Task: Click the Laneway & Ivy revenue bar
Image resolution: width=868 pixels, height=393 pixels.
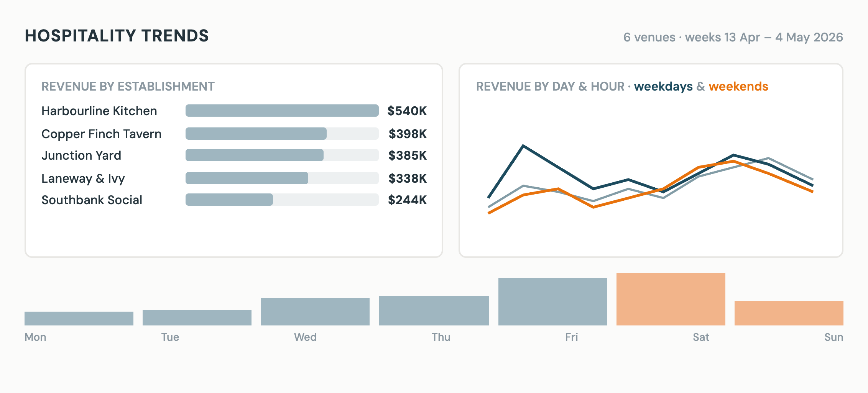Action: point(247,178)
